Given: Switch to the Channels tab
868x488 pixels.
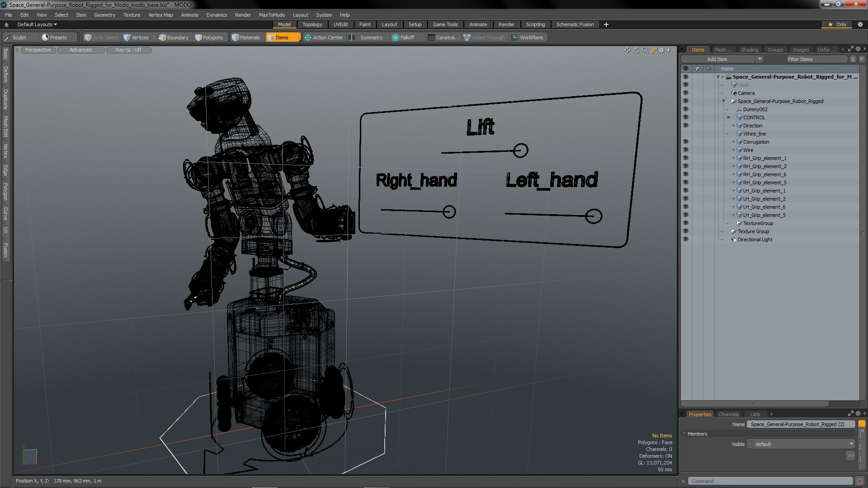Looking at the screenshot, I should [728, 414].
